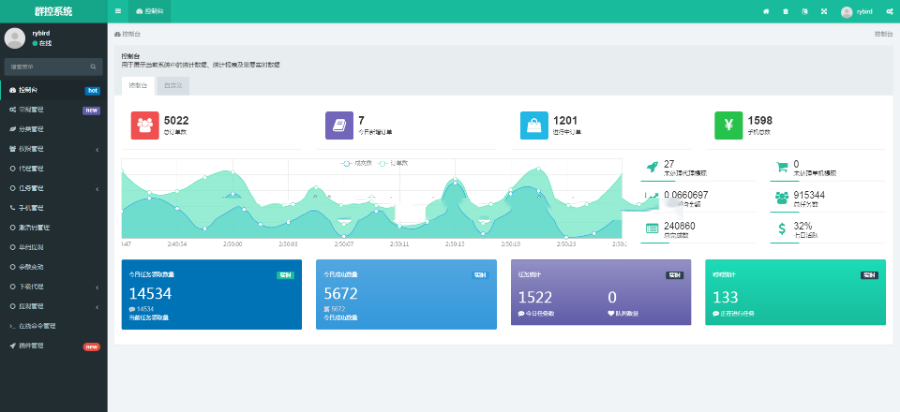
Task: Click the purple new badge in sidebar
Action: tap(91, 110)
